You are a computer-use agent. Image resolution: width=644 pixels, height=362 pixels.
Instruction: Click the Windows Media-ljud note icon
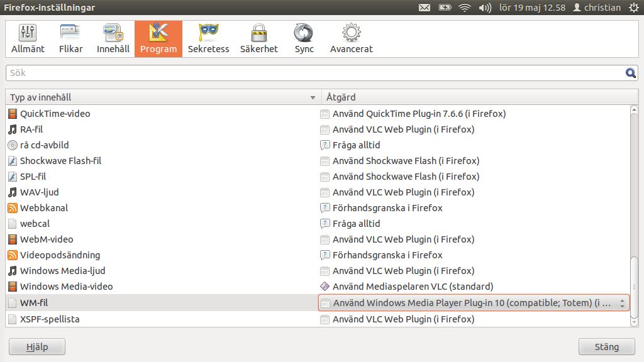click(x=13, y=271)
